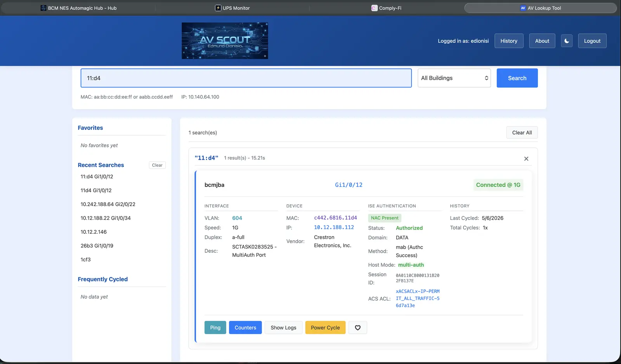The width and height of the screenshot is (621, 364).
Task: Click the Connected @ 1G status badge
Action: (498, 185)
